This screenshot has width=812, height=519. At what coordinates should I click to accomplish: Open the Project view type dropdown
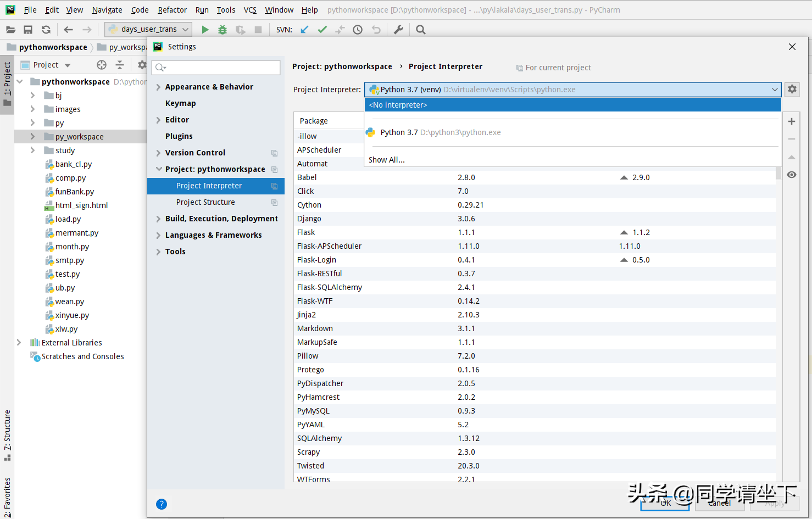click(68, 65)
